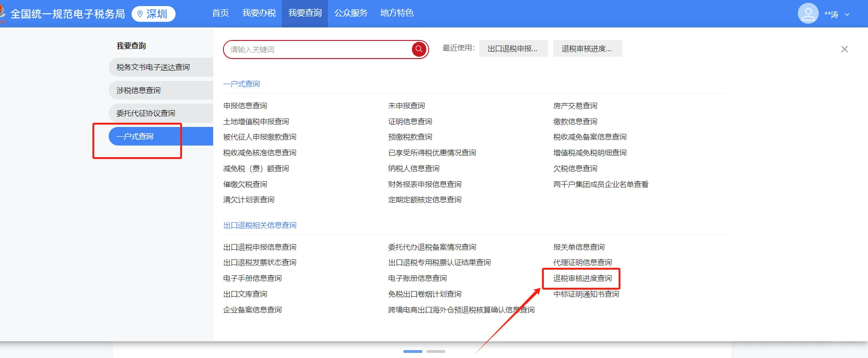Click the 全国统一规范电子税务局 site title

tap(68, 14)
